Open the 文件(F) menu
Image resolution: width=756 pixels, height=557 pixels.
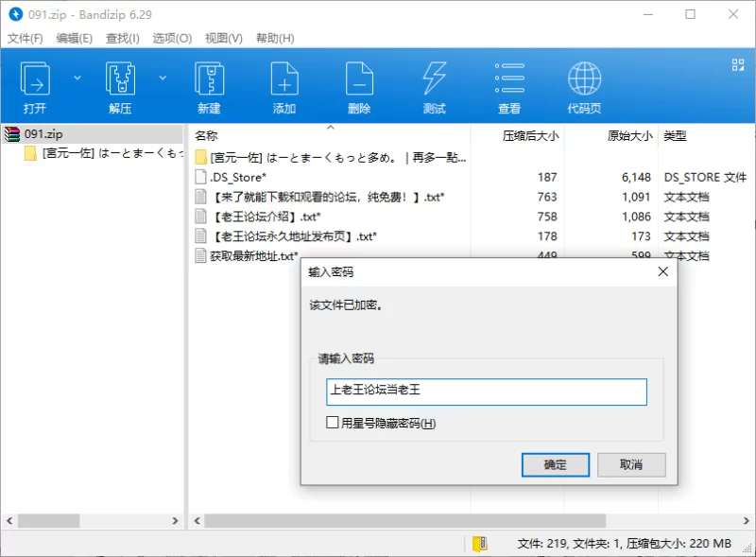point(26,38)
